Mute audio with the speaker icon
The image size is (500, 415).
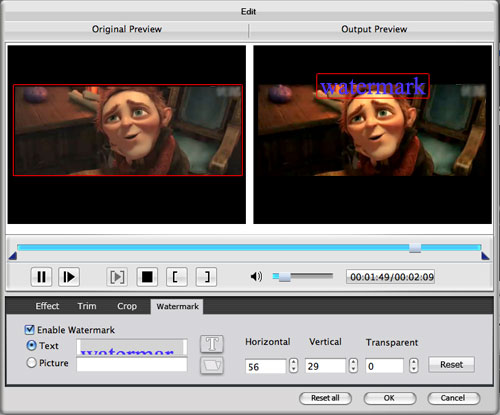click(x=256, y=276)
